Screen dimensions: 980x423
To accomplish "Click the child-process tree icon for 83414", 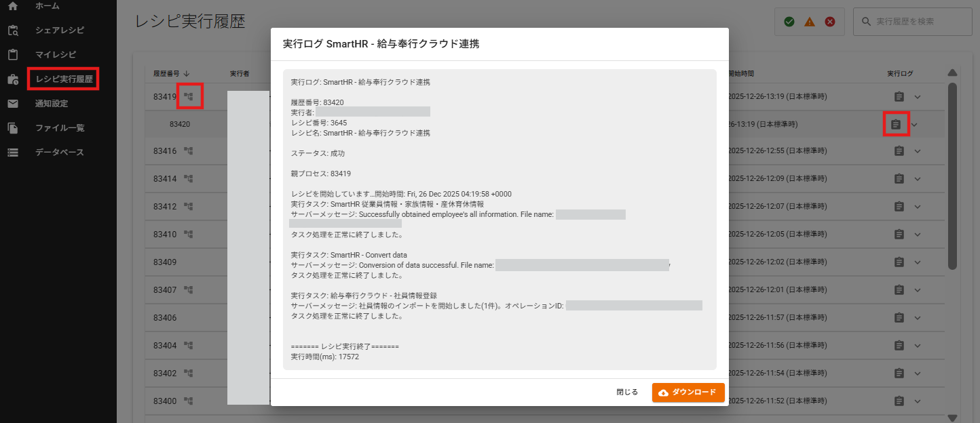I will pos(189,178).
